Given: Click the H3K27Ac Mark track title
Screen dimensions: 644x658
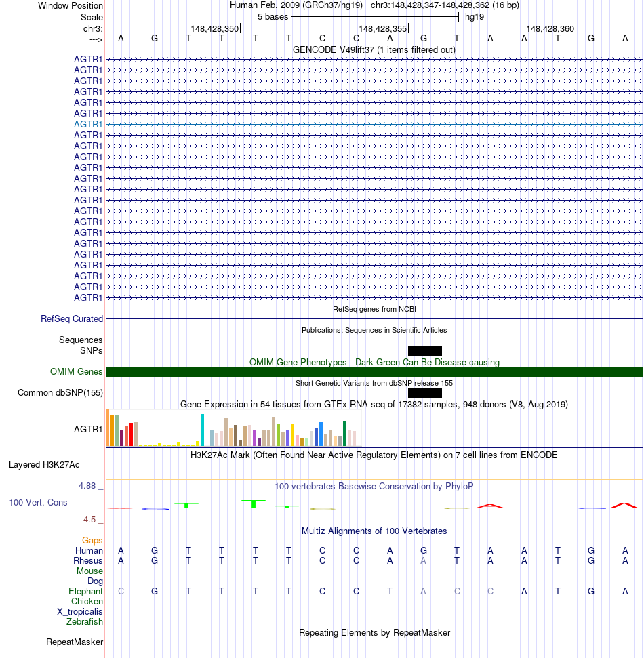Looking at the screenshot, I should click(x=374, y=455).
